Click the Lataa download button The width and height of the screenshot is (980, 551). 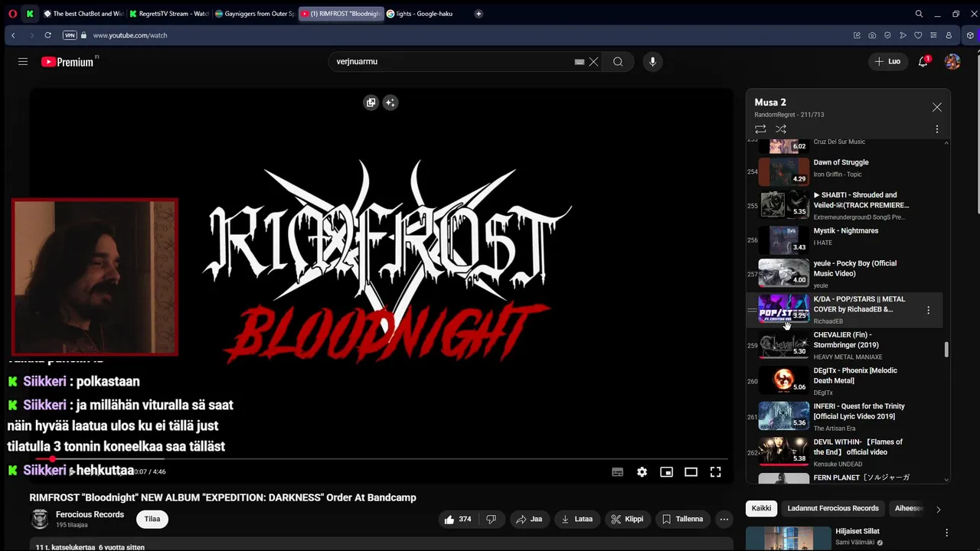(x=577, y=519)
